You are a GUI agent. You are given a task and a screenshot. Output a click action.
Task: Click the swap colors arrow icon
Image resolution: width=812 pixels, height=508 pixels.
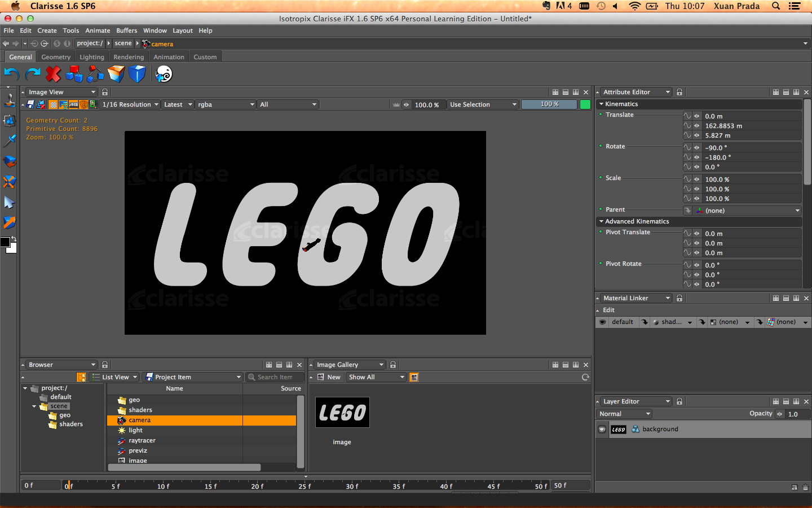point(14,239)
